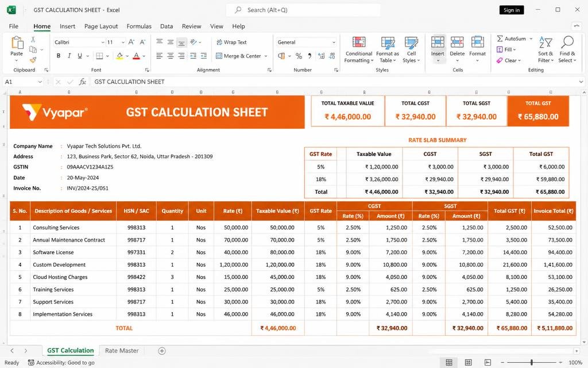
Task: Apply the yellow Fill Color
Action: (x=119, y=56)
